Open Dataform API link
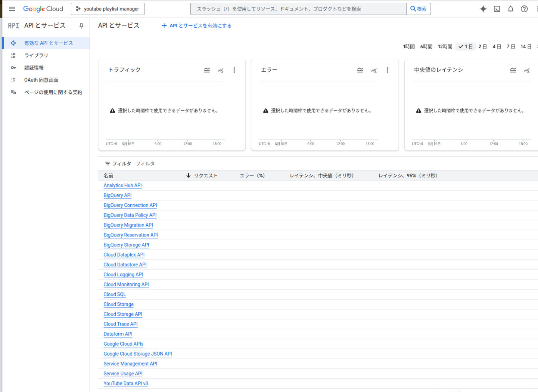This screenshot has height=392, width=538. click(118, 334)
